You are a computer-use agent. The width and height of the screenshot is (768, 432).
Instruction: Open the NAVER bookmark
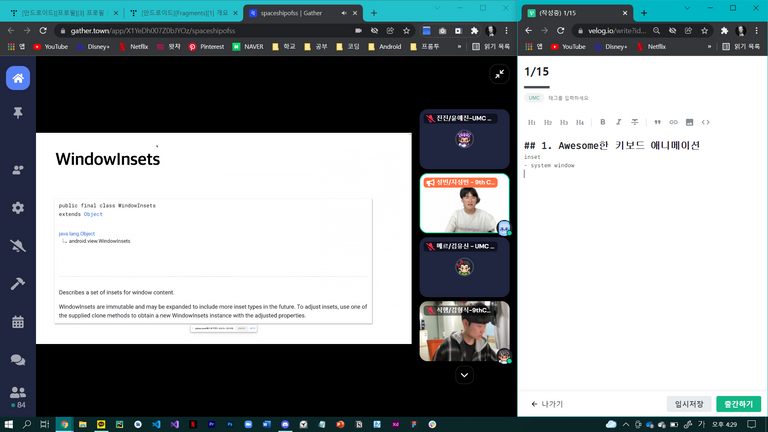pos(248,47)
